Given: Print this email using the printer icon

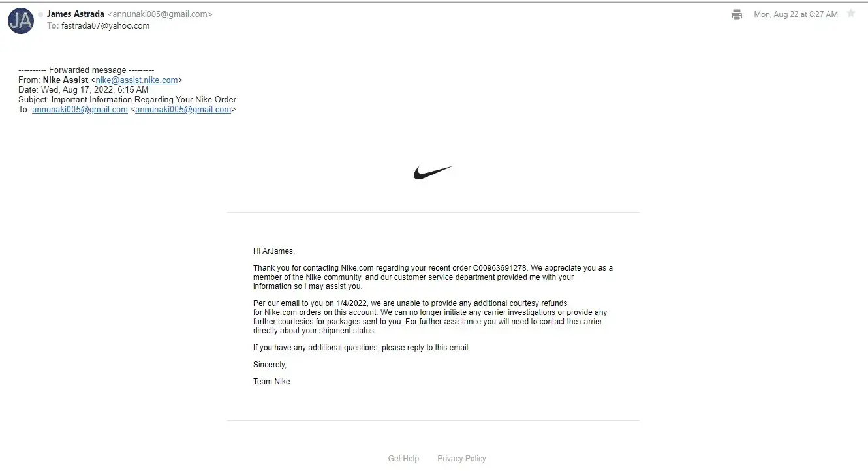Looking at the screenshot, I should (x=737, y=14).
